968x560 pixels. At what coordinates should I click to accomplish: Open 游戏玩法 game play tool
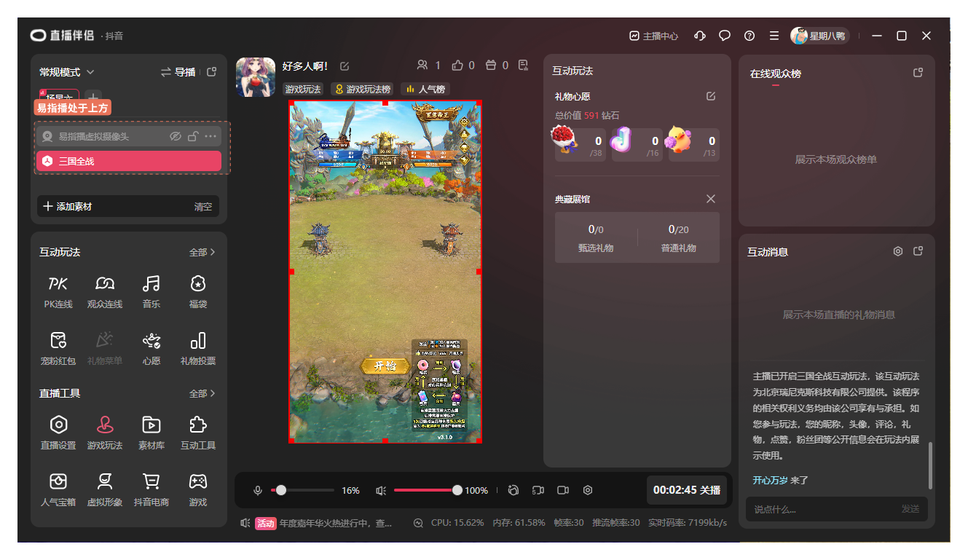click(x=105, y=433)
